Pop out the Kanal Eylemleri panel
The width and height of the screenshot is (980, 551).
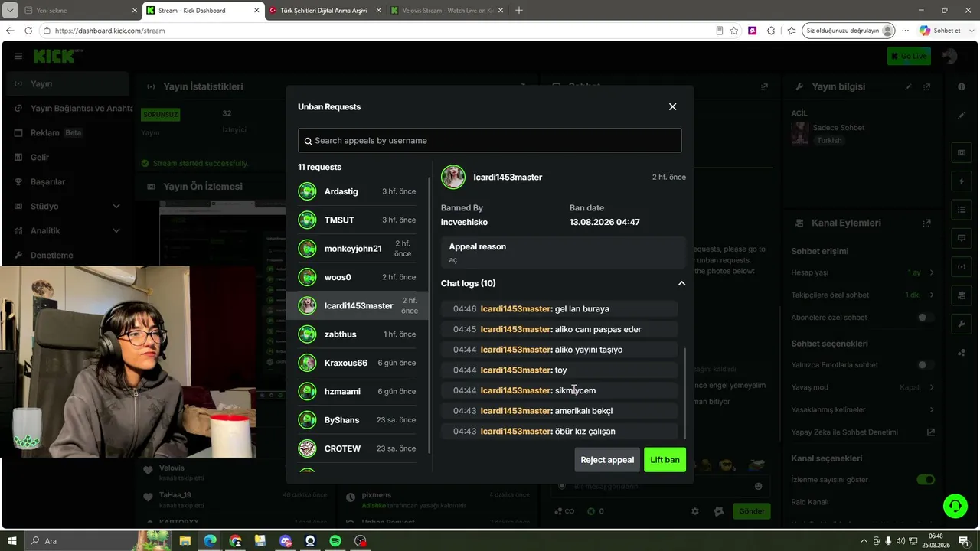(927, 223)
